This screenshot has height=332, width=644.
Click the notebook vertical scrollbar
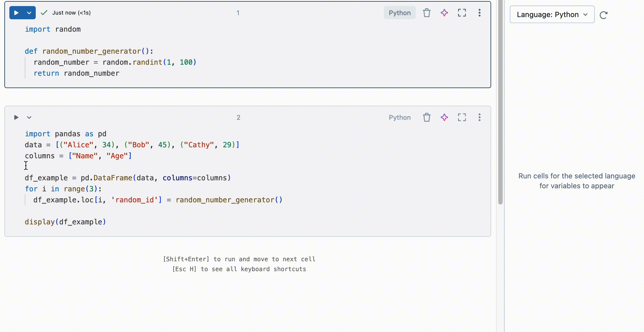pos(500,110)
